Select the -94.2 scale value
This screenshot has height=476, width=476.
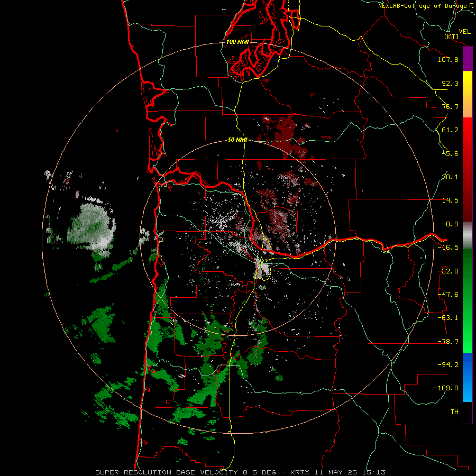tap(448, 365)
